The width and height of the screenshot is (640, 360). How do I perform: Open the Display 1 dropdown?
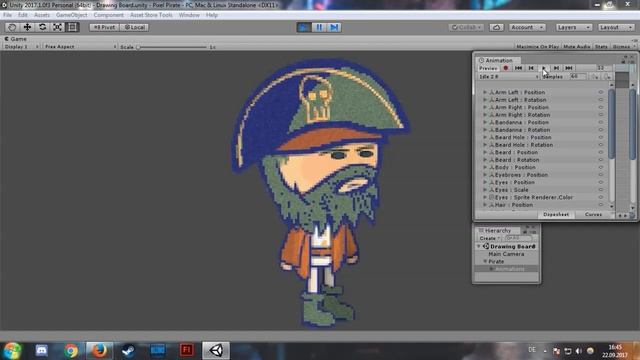(x=21, y=47)
